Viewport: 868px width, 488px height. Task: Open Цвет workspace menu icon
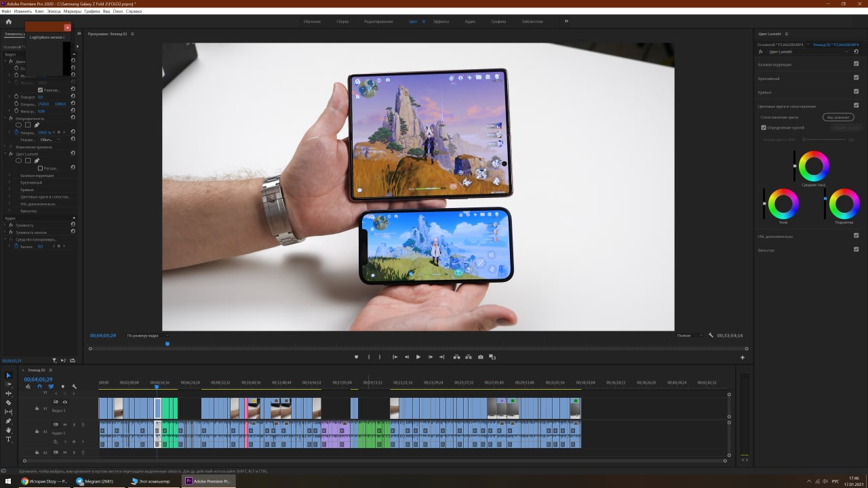(424, 22)
